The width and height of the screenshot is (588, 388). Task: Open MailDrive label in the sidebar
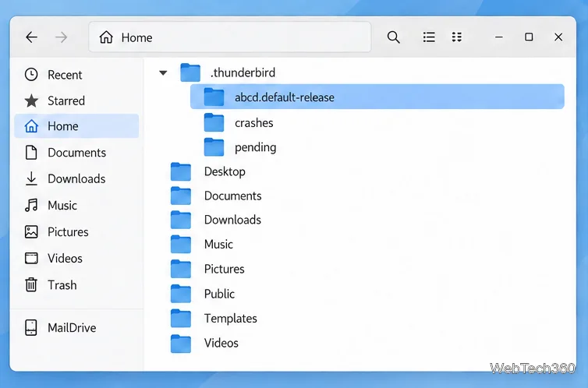(x=72, y=328)
